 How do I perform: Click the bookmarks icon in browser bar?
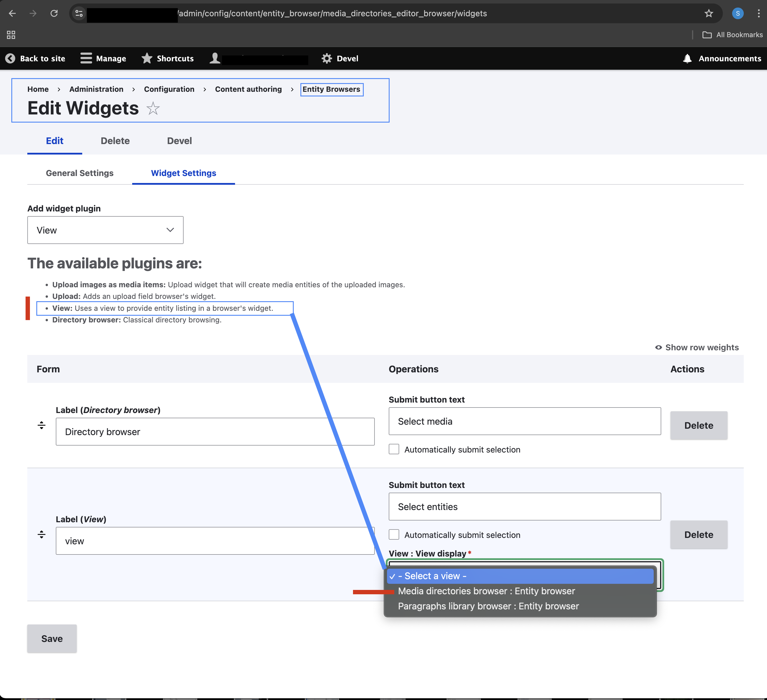click(x=710, y=13)
